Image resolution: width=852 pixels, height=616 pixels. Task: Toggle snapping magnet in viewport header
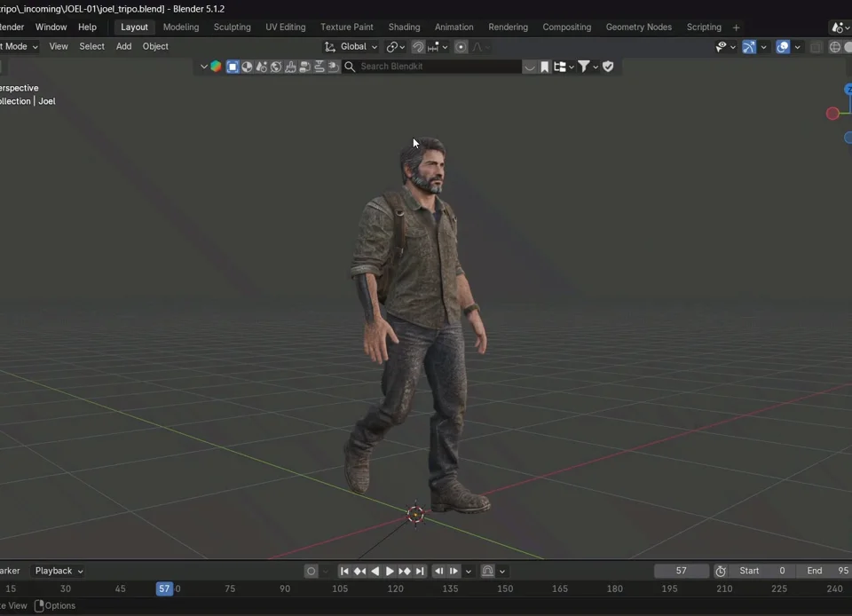tap(417, 47)
